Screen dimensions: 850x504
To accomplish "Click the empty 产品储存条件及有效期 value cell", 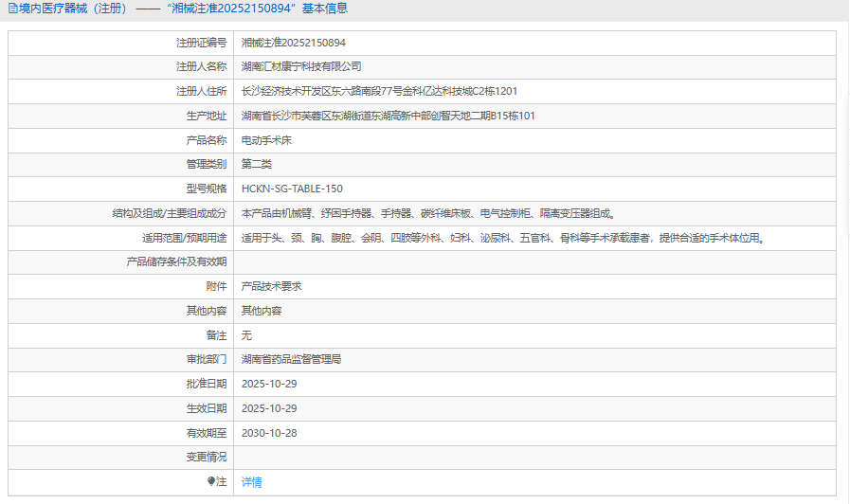I will (x=534, y=262).
